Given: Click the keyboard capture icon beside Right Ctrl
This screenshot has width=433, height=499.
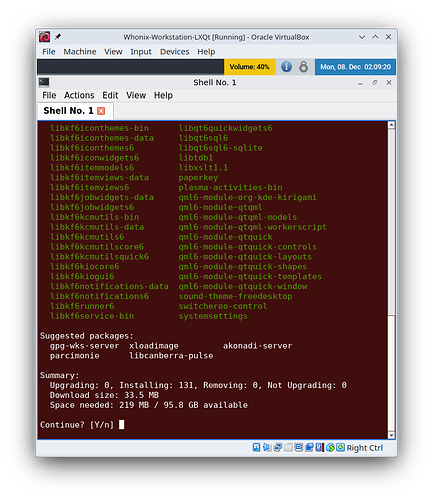Looking at the screenshot, I should click(340, 447).
